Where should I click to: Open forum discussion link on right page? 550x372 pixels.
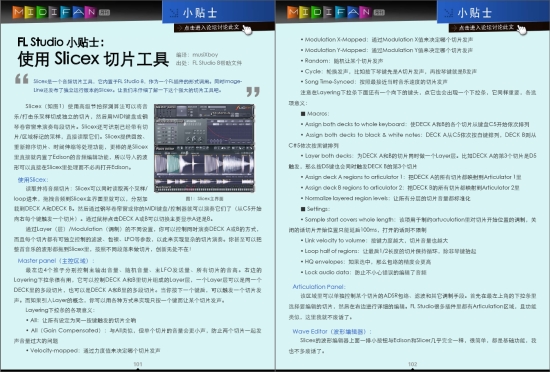point(484,27)
